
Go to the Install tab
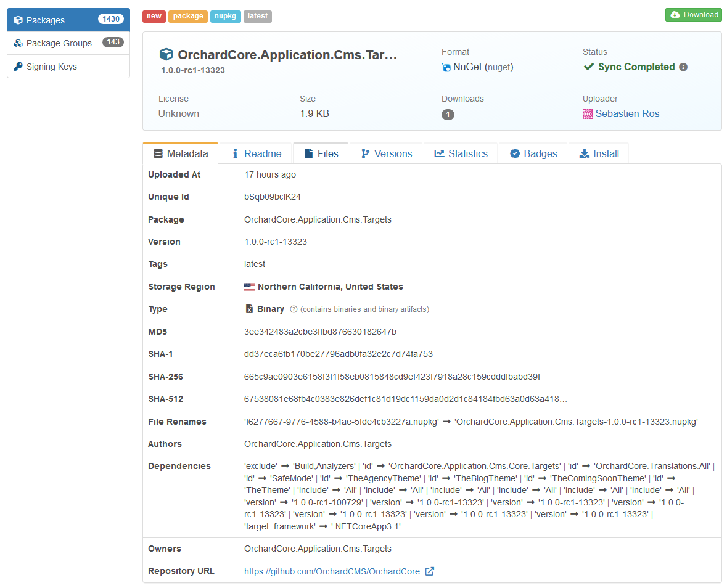[599, 153]
